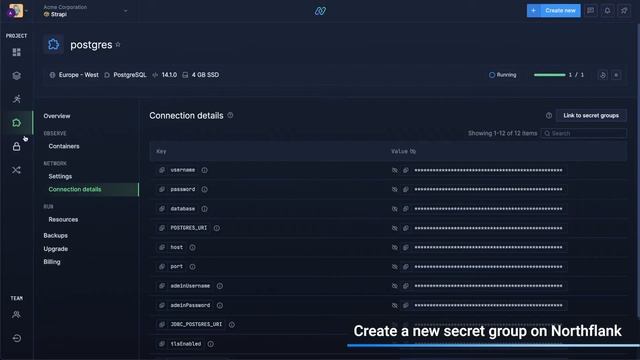Show info for database key
The width and height of the screenshot is (640, 360).
click(x=204, y=209)
